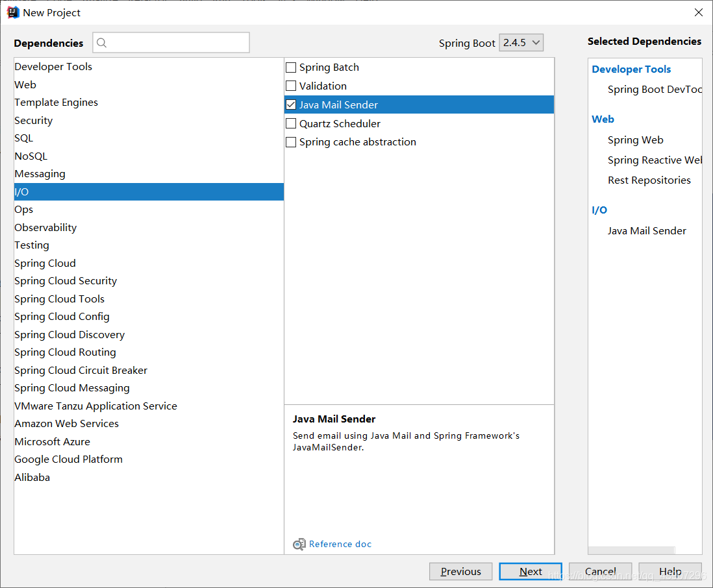
Task: Select Spring Cloud Circuit Breaker category
Action: click(149, 371)
